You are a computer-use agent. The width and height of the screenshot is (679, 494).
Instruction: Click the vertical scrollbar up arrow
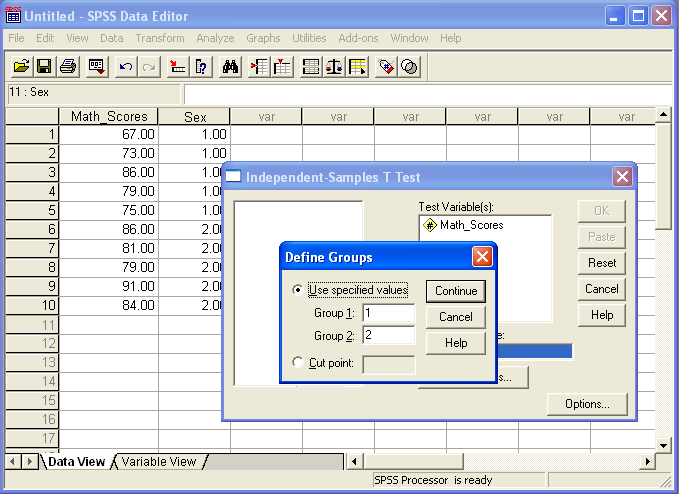point(663,115)
